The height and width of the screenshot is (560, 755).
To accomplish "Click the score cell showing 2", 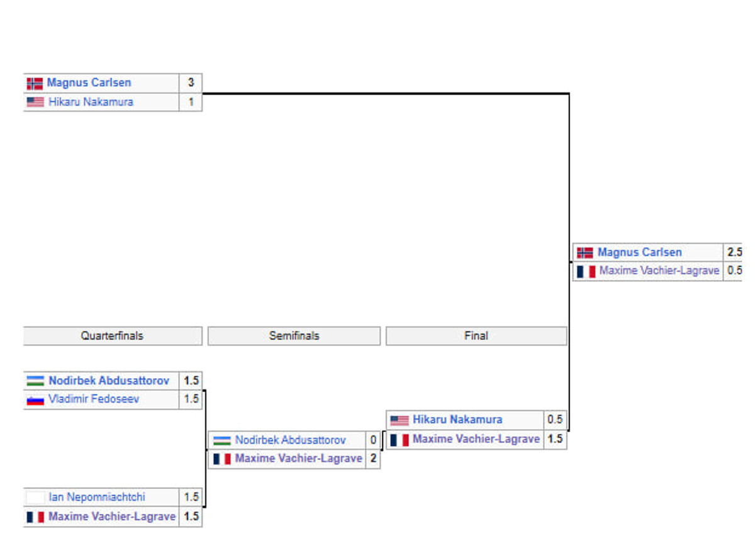I will coord(373,459).
